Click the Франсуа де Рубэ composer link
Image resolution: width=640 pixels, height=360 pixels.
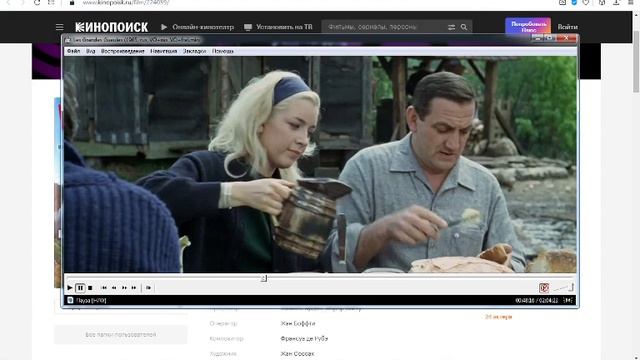point(304,338)
